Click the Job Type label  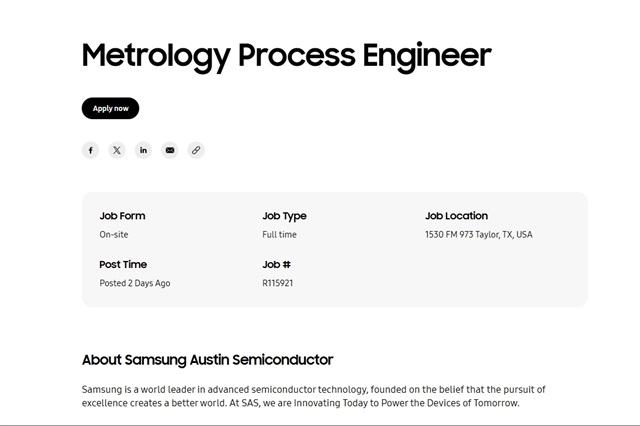(284, 216)
